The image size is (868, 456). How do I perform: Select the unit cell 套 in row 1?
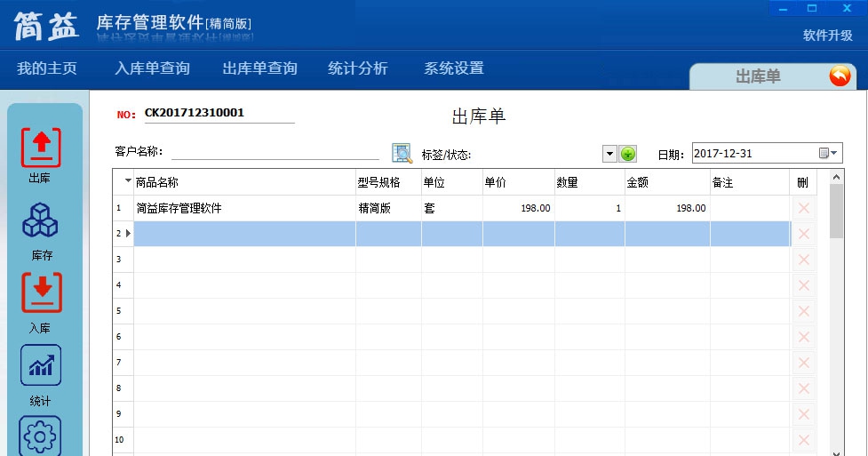pyautogui.click(x=451, y=208)
